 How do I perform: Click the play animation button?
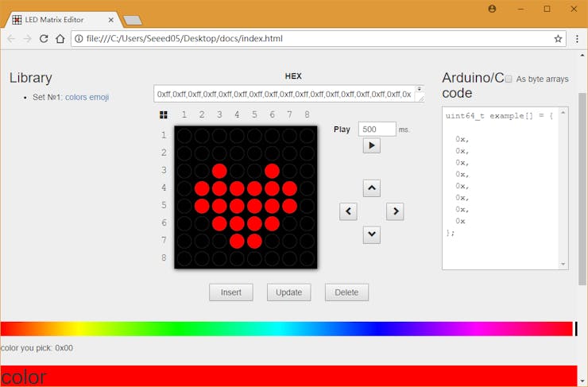click(x=371, y=145)
